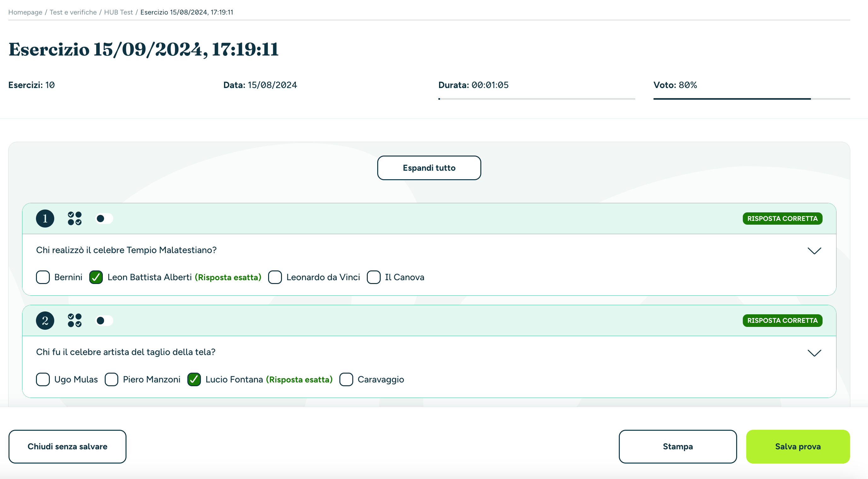Click the Risposta esatta label beside Alberti
Viewport: 868px width, 479px height.
[x=228, y=277]
